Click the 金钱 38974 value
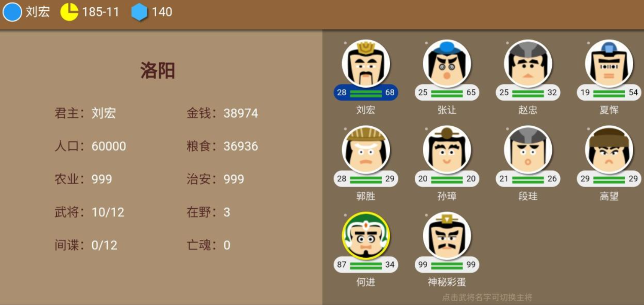 241,113
